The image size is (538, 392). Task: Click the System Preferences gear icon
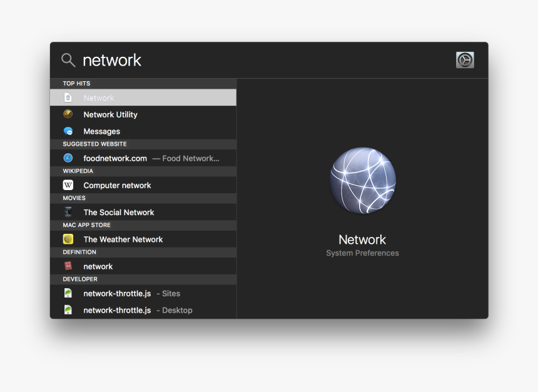point(465,60)
